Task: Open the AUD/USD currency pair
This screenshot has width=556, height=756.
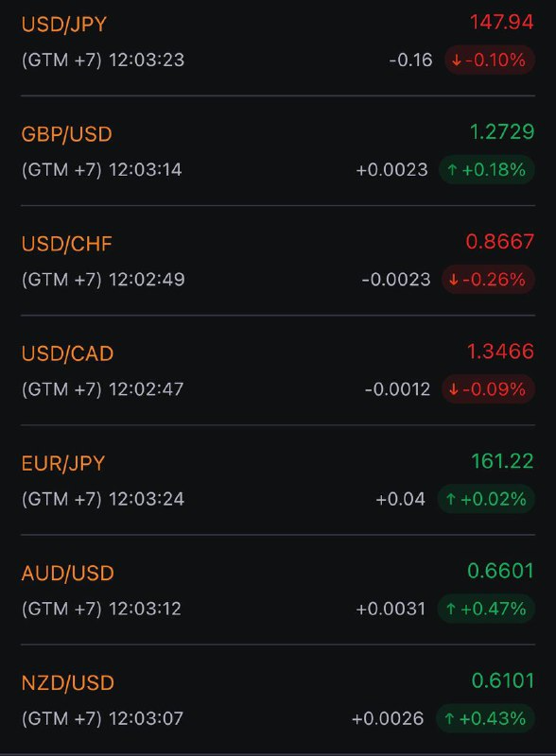Action: (278, 590)
